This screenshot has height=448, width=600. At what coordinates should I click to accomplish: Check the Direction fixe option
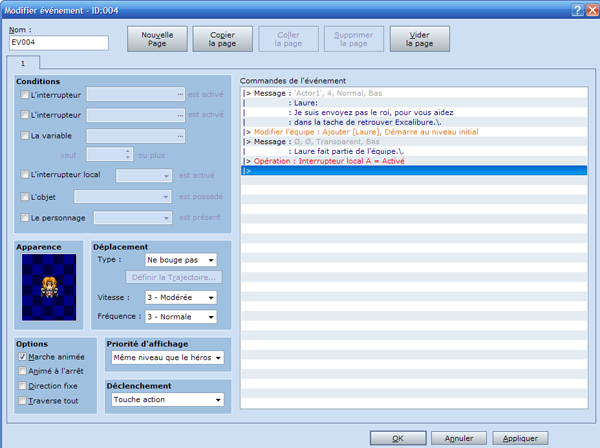tap(22, 386)
